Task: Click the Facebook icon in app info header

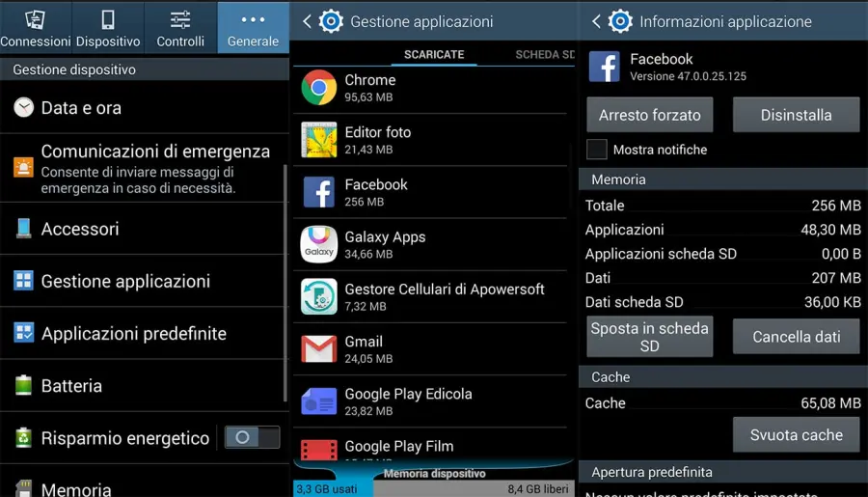Action: 604,67
